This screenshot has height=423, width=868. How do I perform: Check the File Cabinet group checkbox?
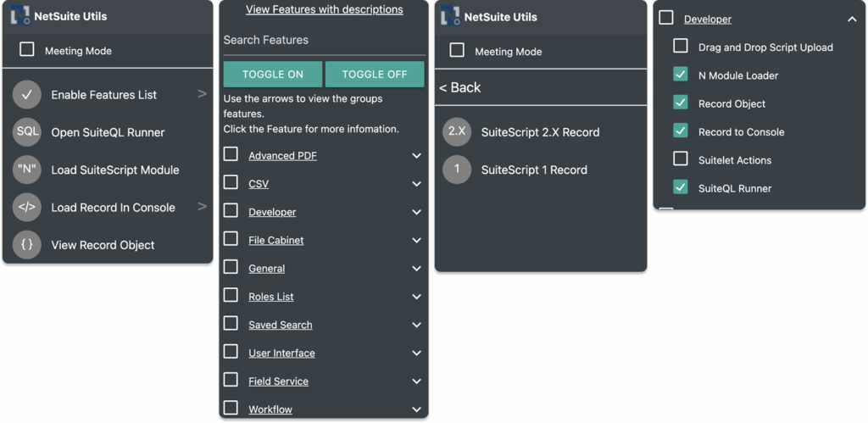point(231,239)
